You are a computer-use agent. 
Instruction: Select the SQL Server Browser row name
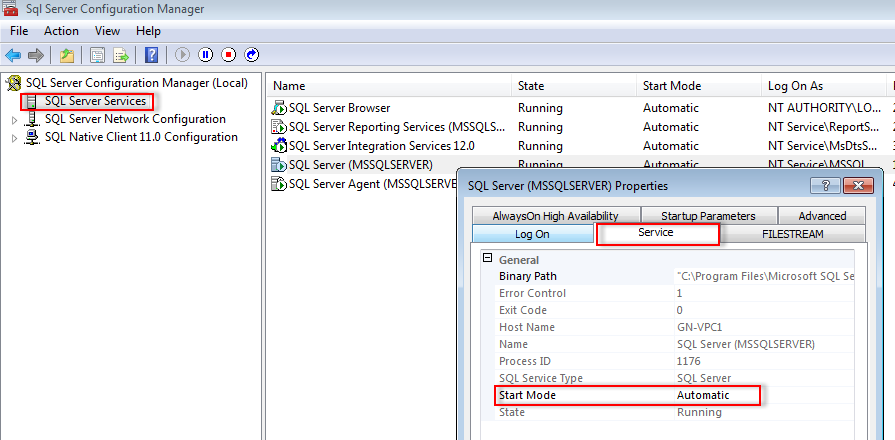(340, 108)
